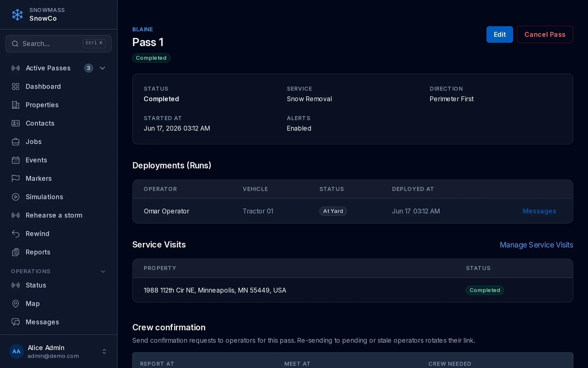Navigate to Jobs
The image size is (588, 368).
click(59, 142)
